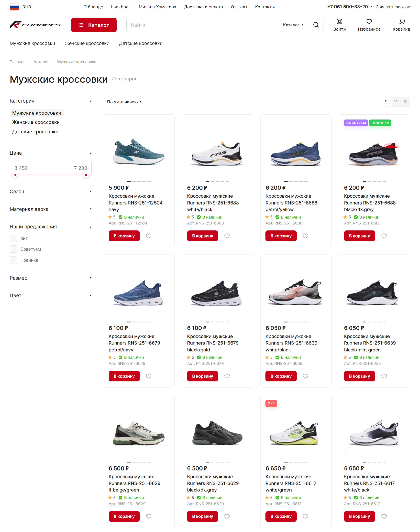Image resolution: width=420 pixels, height=532 pixels.
Task: Tick the Новинка filter checkbox
Action: point(14,260)
